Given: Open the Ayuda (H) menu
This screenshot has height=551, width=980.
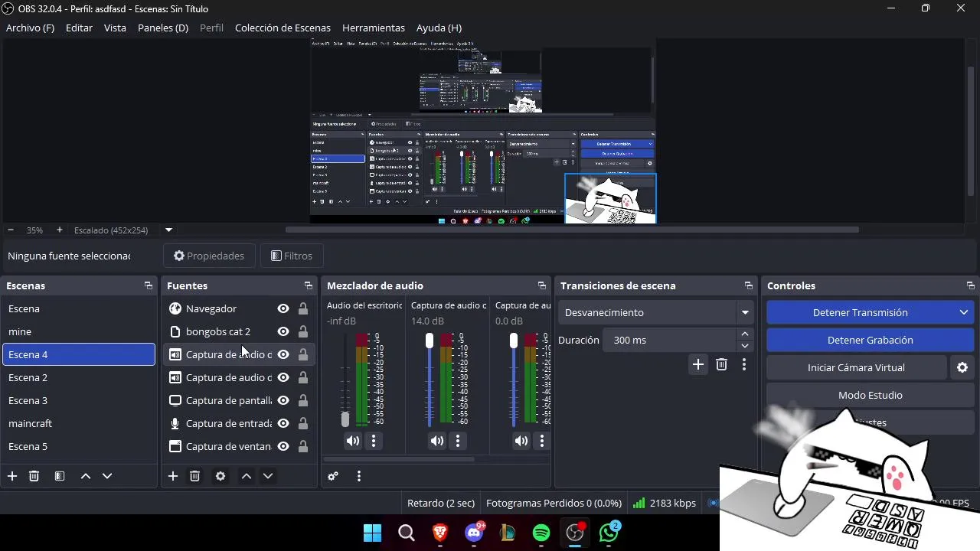Looking at the screenshot, I should point(439,28).
